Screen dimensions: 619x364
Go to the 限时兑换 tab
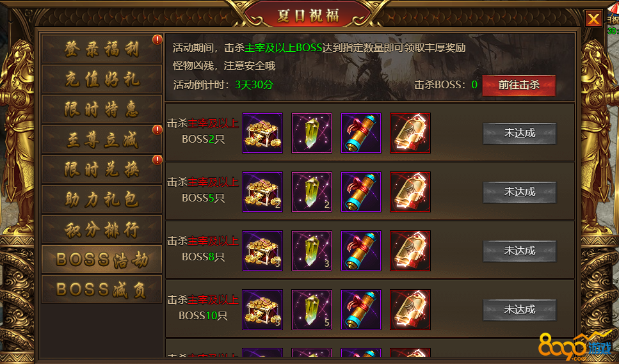(x=102, y=169)
